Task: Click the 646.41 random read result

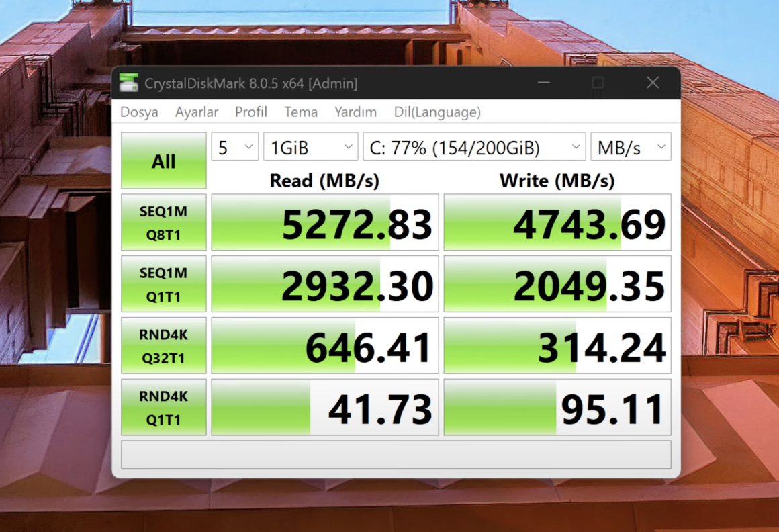Action: [325, 345]
